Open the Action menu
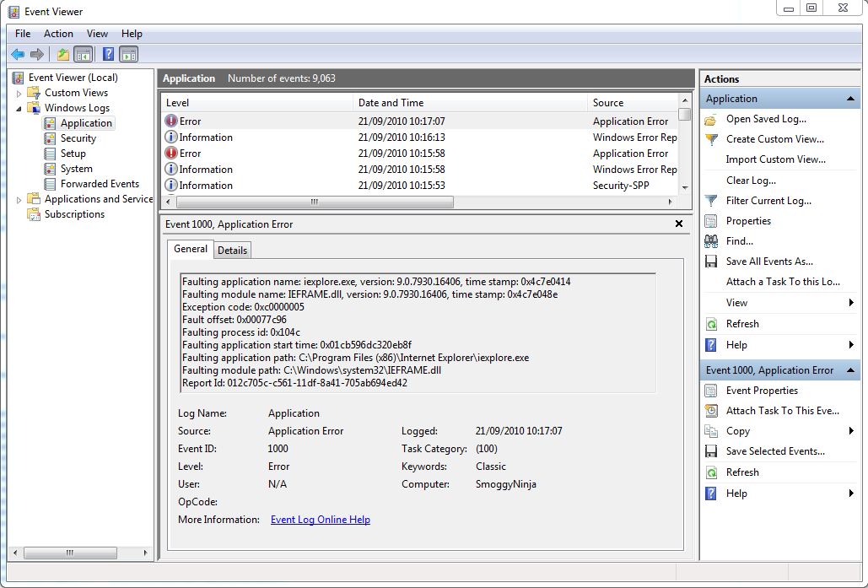Image resolution: width=868 pixels, height=588 pixels. 58,34
